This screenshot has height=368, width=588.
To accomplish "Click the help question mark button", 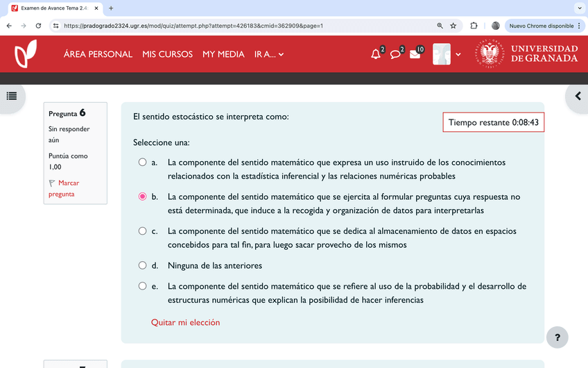I will click(557, 337).
